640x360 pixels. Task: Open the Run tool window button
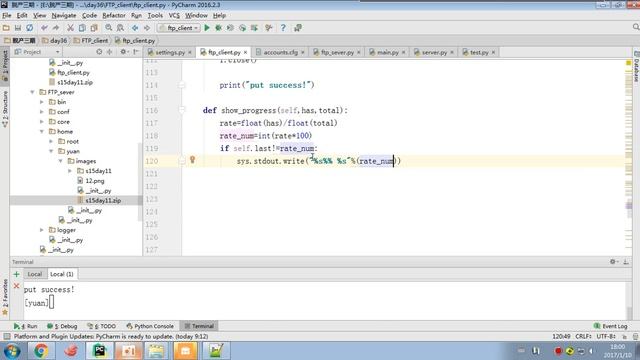pyautogui.click(x=25, y=326)
